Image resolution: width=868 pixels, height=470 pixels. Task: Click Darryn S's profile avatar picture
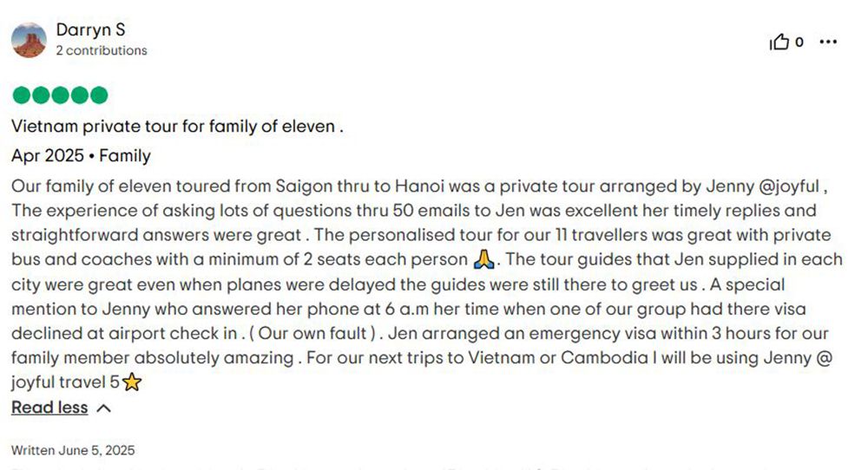[29, 40]
